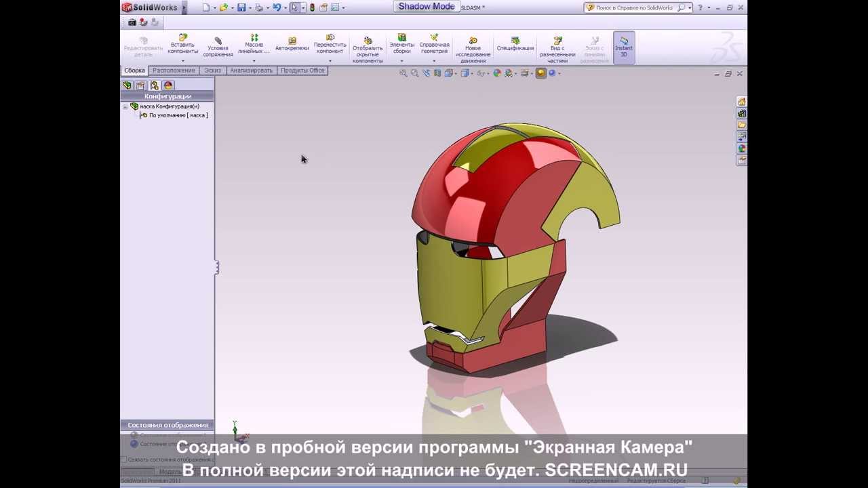Toggle Instant 3D mode
Viewport: 868px width, 488px height.
click(x=624, y=47)
